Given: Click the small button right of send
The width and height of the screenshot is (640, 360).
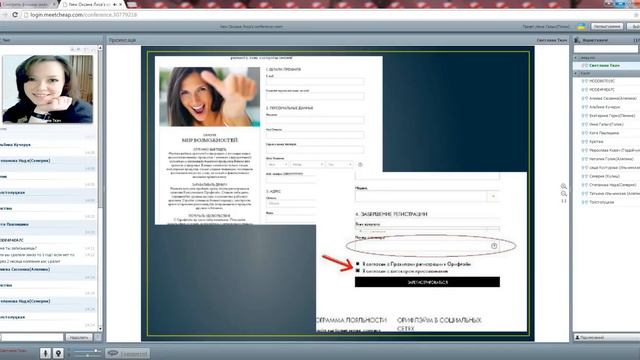Looking at the screenshot, I should tap(98, 337).
